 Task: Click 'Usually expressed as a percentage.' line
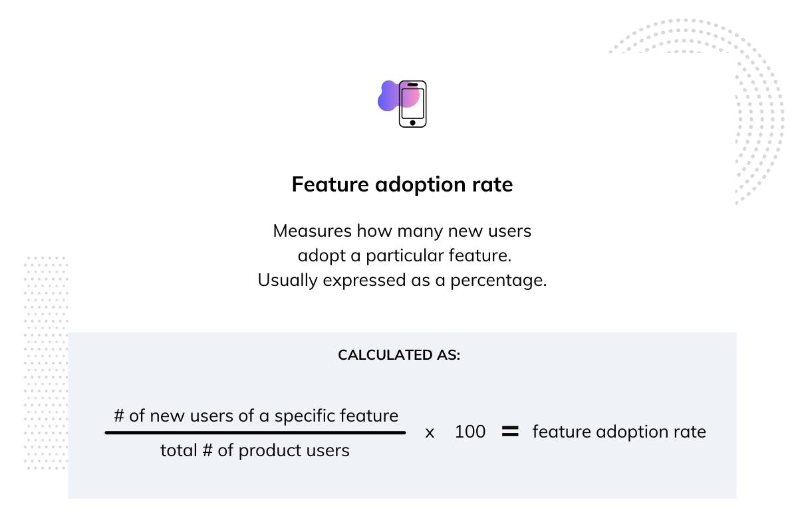point(402,280)
